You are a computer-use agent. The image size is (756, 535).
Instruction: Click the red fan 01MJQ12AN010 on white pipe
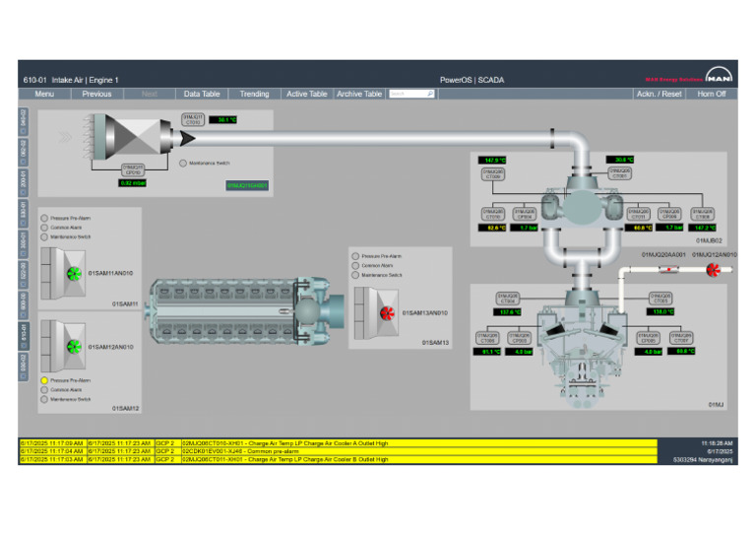point(713,270)
